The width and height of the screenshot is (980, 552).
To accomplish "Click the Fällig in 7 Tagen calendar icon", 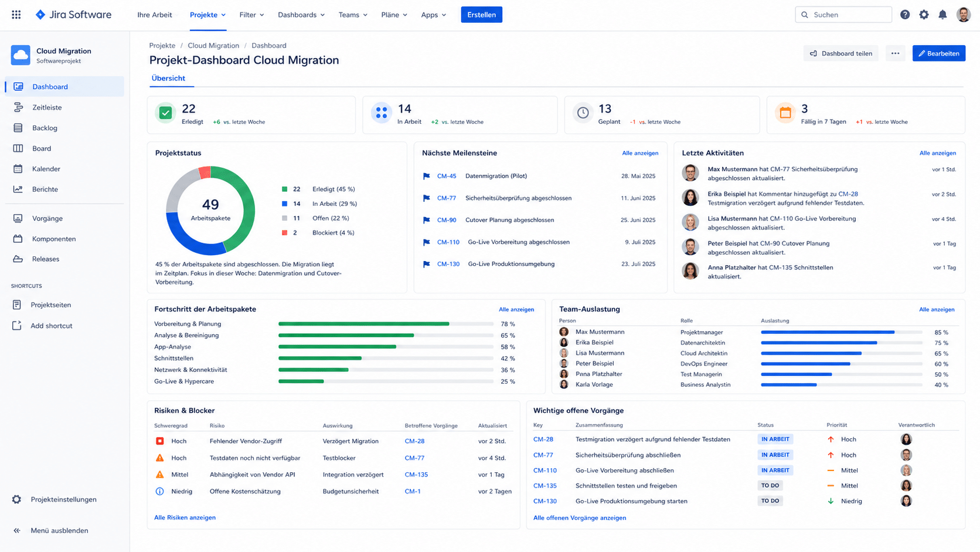I will pos(785,113).
